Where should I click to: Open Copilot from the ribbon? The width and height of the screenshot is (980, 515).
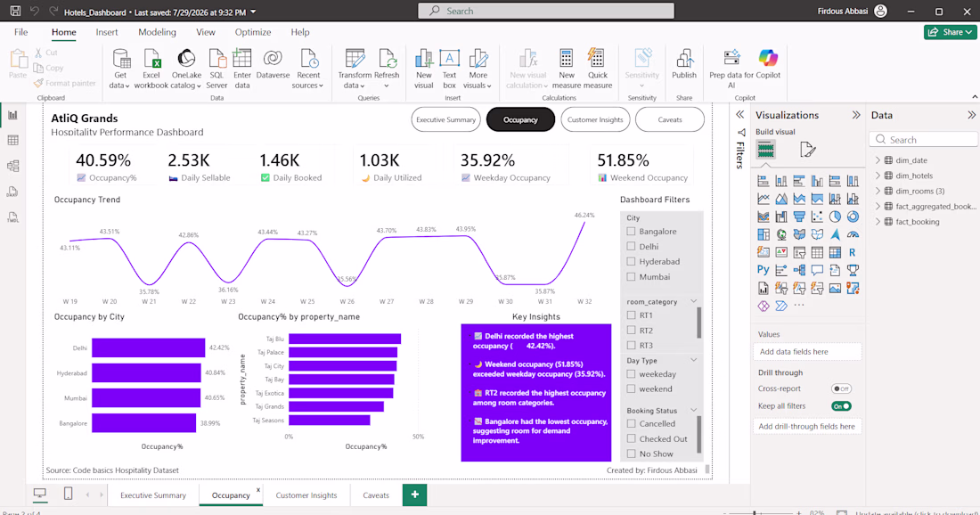768,65
